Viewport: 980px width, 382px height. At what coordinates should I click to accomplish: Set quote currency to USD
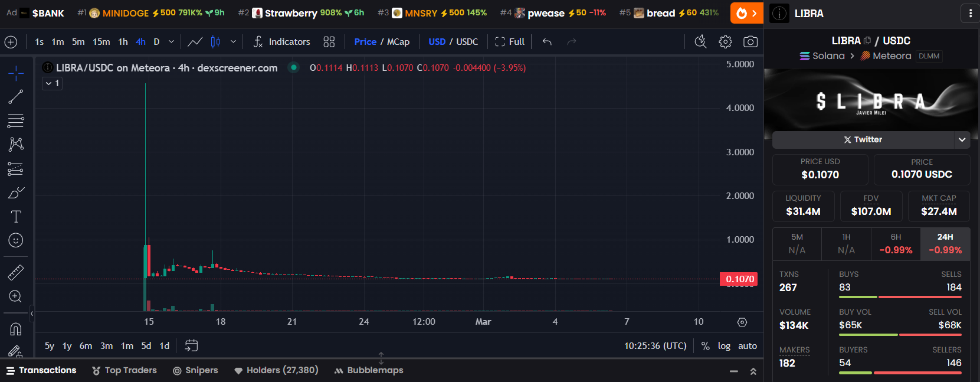[x=437, y=42]
